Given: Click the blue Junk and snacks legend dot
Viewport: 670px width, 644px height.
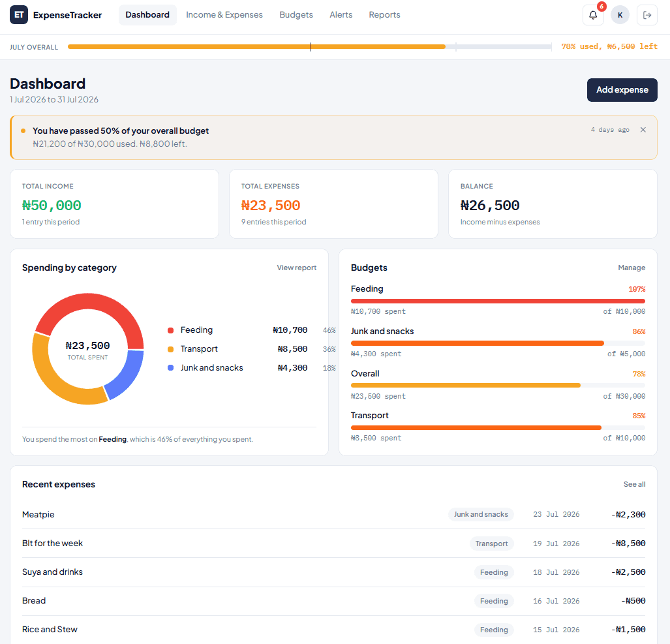Looking at the screenshot, I should (x=170, y=368).
